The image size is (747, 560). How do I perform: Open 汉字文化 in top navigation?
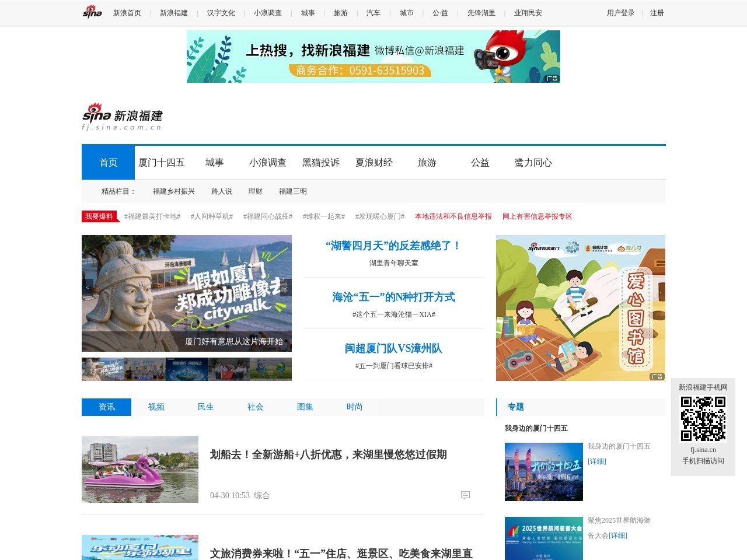(x=221, y=13)
